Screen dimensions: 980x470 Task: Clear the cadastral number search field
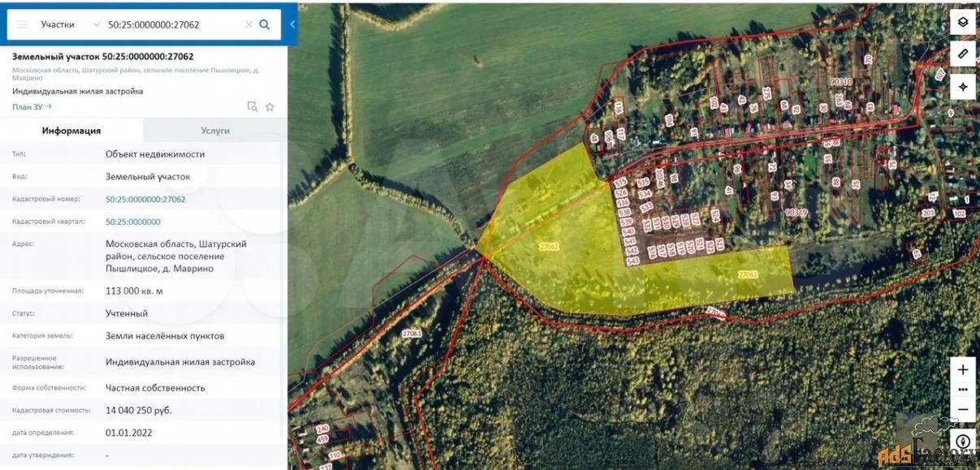(249, 24)
